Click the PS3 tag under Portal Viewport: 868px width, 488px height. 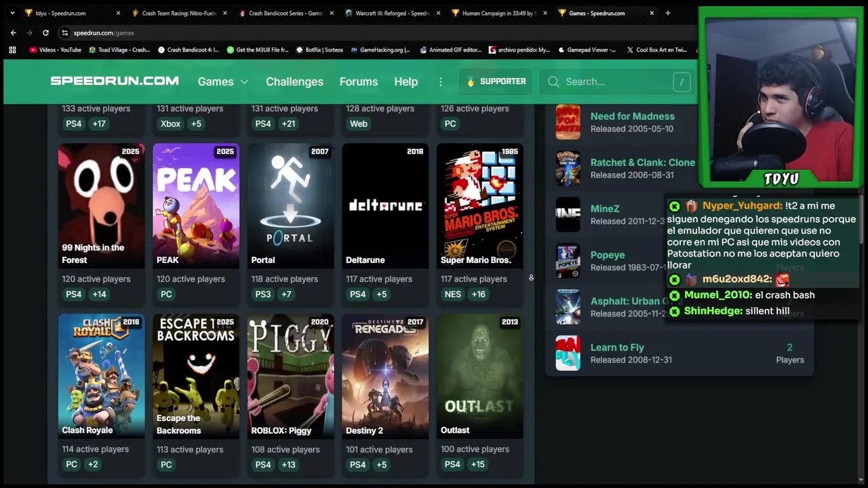coord(263,294)
